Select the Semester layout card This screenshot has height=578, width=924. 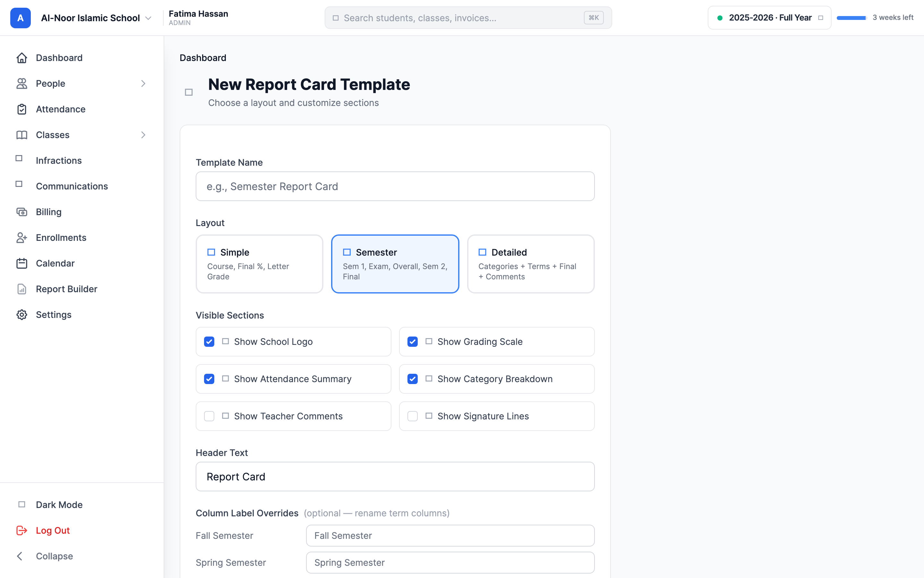click(x=395, y=264)
